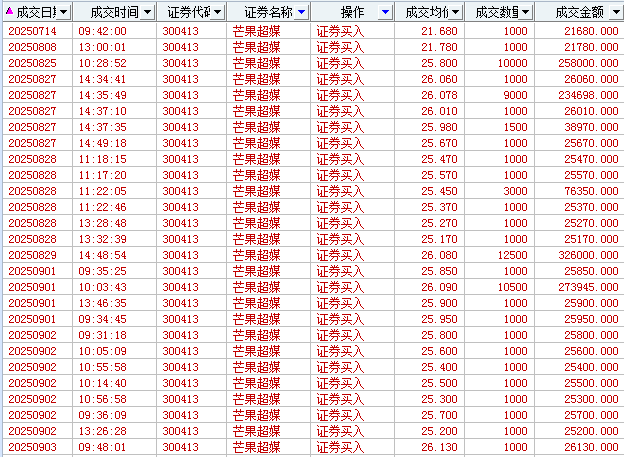
Task: Click the sort triangle in 成交日期 header
Action: click(10, 11)
